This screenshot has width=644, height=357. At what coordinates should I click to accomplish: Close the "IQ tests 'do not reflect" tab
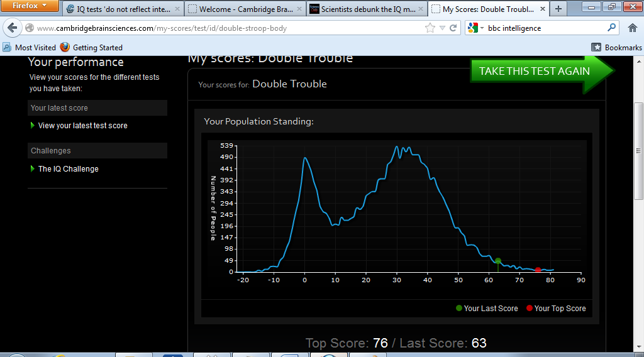(x=177, y=9)
